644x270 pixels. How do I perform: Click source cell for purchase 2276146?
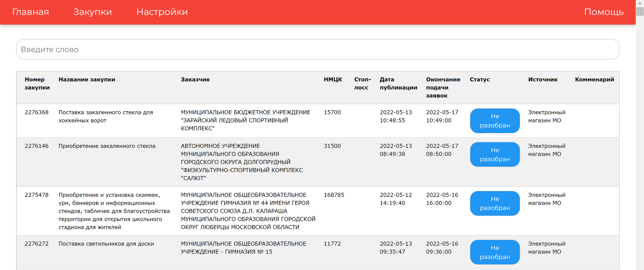tap(547, 150)
